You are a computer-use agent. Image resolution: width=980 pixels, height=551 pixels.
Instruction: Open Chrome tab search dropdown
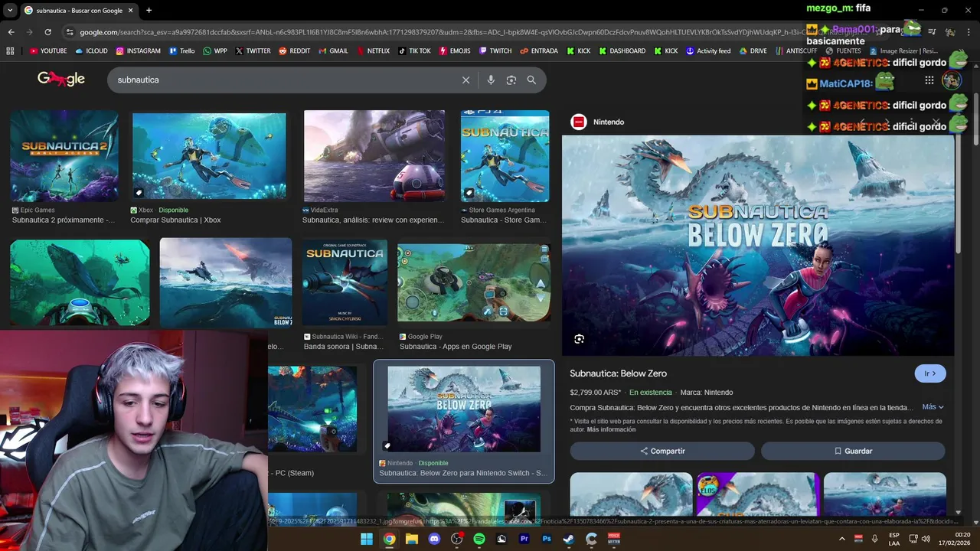coord(10,10)
